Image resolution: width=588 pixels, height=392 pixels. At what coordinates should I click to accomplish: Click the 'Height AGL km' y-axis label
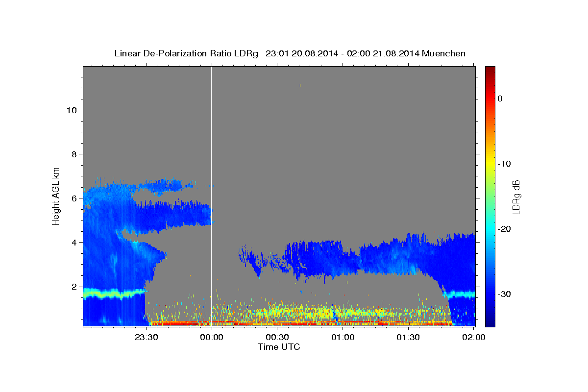point(56,196)
